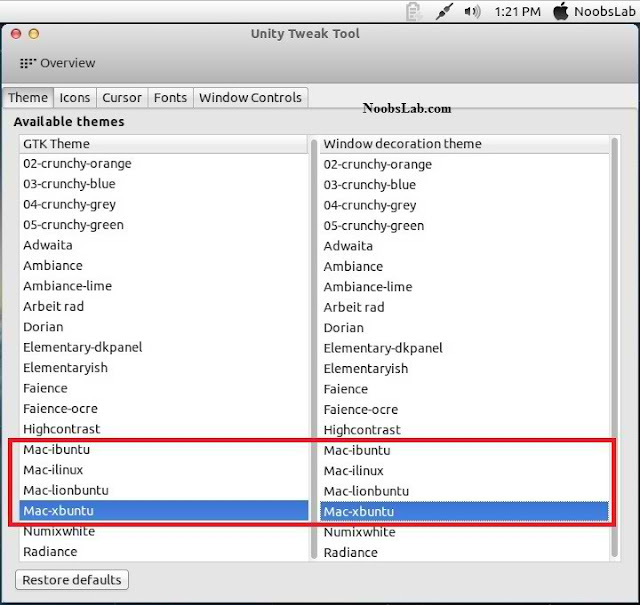Switch to the Fonts tab
Screen dimensions: 640x605
click(x=171, y=98)
